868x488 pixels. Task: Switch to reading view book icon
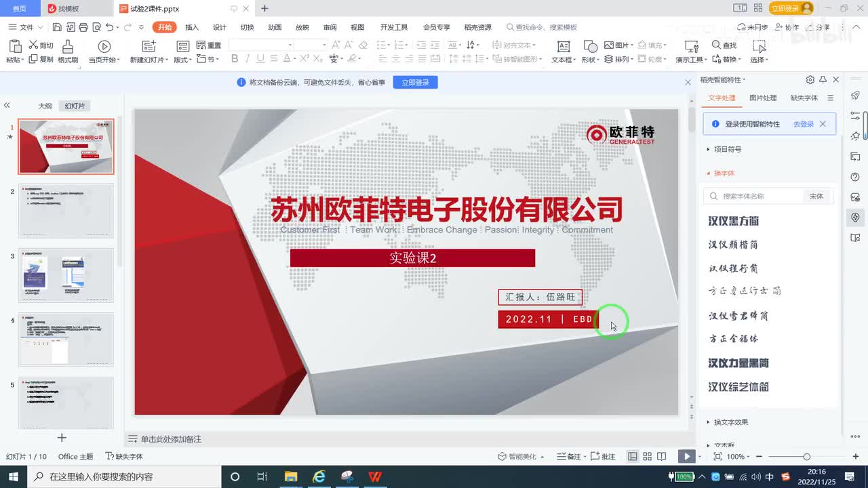click(x=662, y=456)
